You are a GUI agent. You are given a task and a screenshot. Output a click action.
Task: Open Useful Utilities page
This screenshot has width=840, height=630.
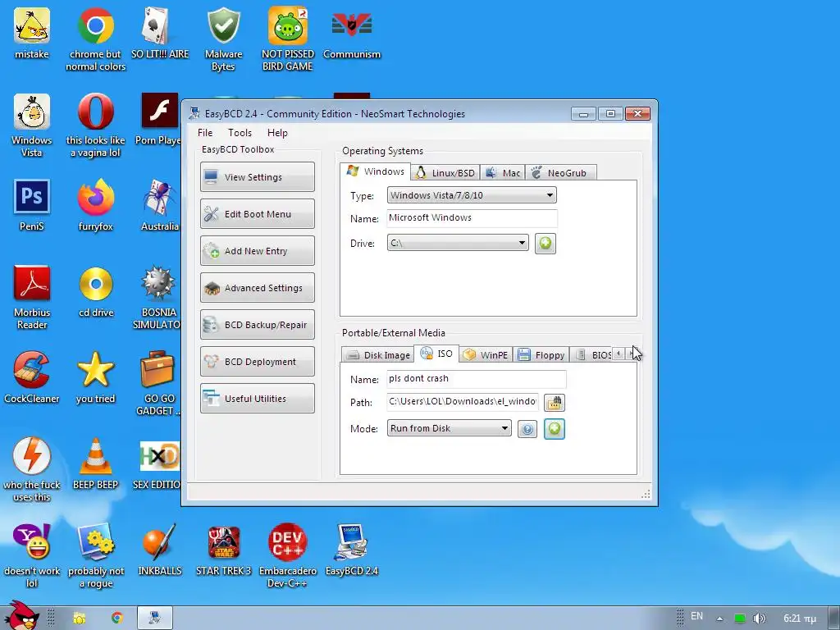pyautogui.click(x=257, y=399)
